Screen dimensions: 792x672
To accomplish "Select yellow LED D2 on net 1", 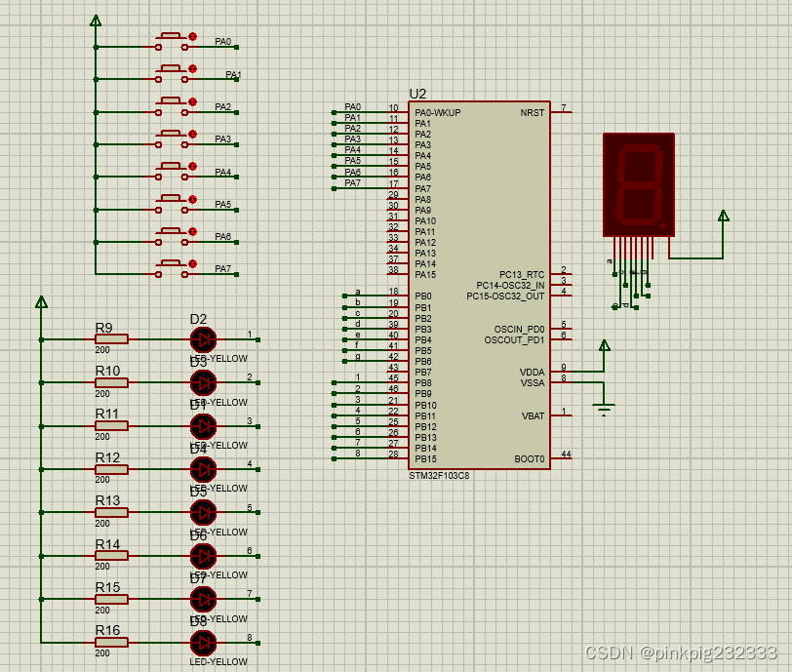I will [x=204, y=339].
